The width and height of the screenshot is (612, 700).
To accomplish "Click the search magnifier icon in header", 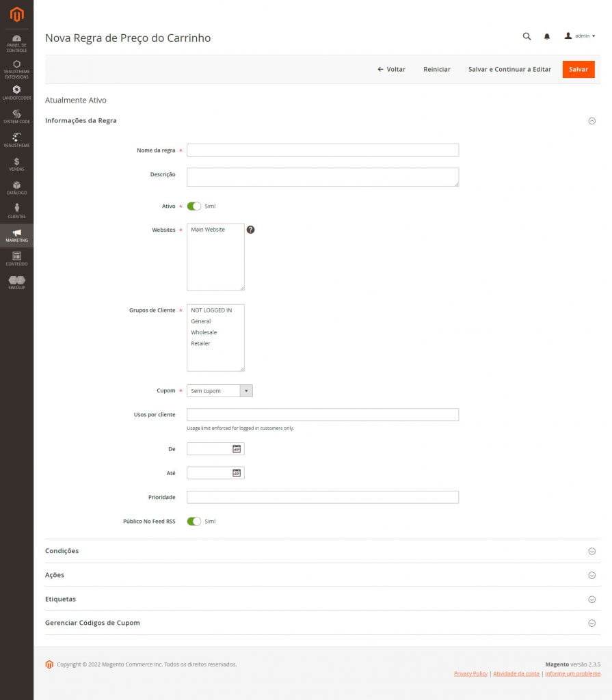I will [x=527, y=36].
